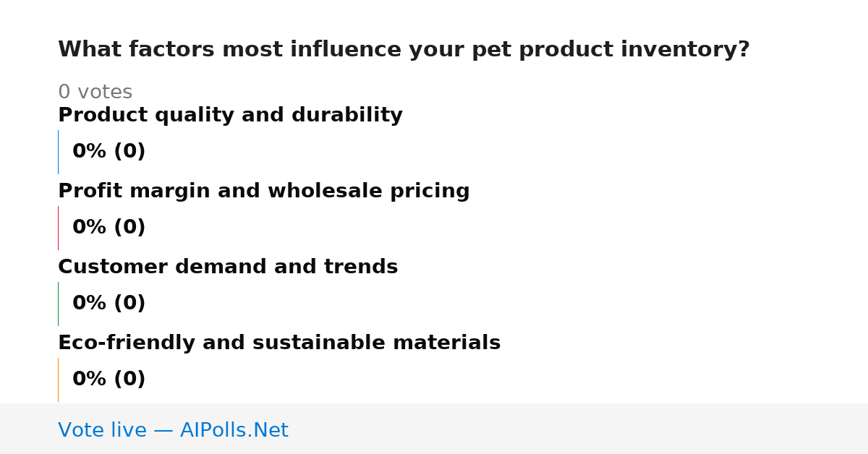This screenshot has width=868, height=454.
Task: Click the 0% (0) result for Profit margin
Action: tap(109, 228)
